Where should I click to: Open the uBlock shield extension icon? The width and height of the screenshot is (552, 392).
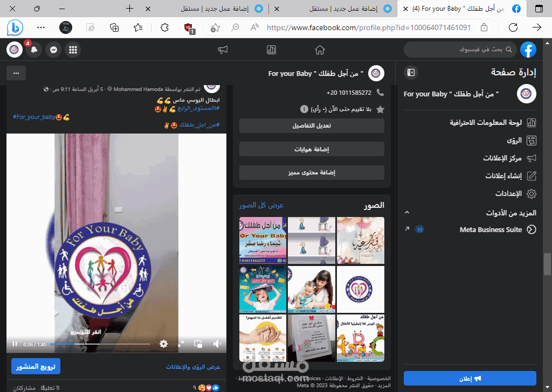click(x=189, y=28)
